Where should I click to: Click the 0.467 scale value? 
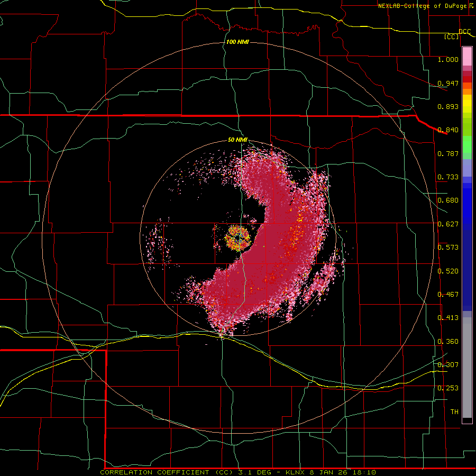click(x=448, y=295)
